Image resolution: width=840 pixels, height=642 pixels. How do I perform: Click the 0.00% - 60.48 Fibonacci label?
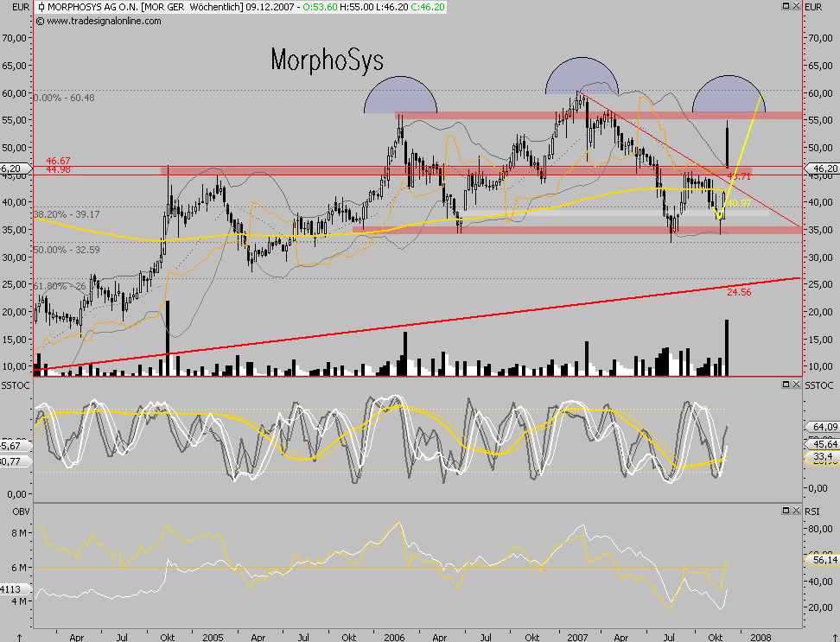click(x=64, y=98)
